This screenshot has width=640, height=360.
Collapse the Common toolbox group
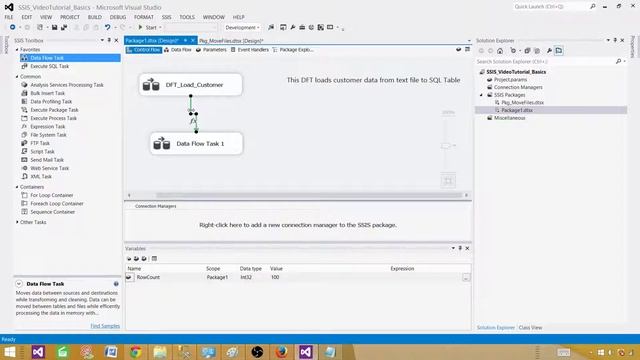click(17, 77)
